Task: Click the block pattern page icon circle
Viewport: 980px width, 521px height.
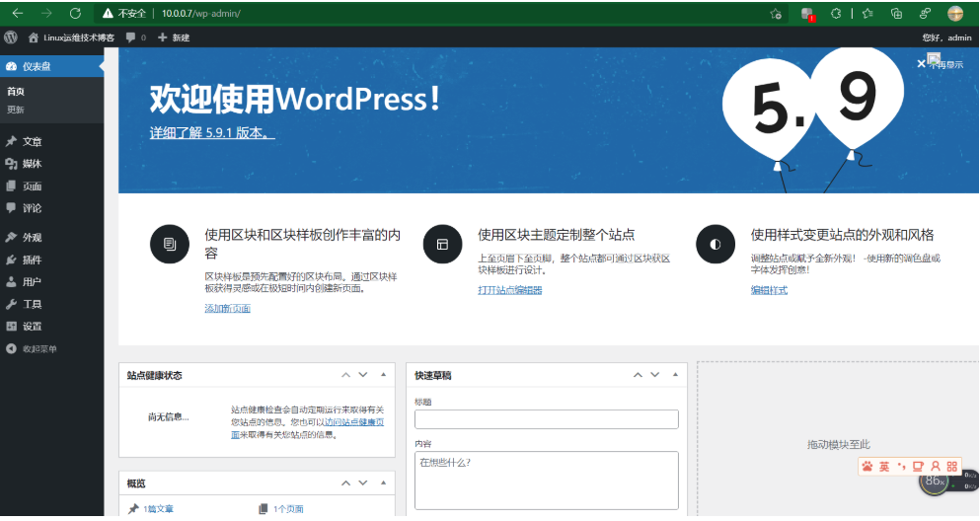Action: (x=170, y=245)
